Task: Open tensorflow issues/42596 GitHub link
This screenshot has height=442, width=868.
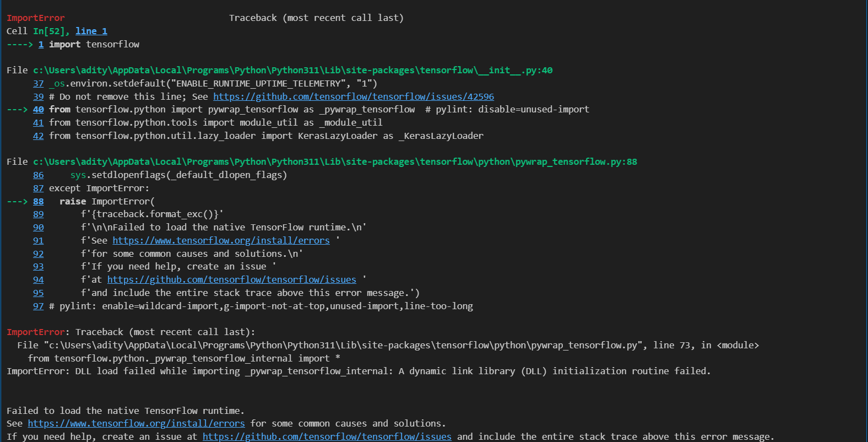Action: pos(354,96)
